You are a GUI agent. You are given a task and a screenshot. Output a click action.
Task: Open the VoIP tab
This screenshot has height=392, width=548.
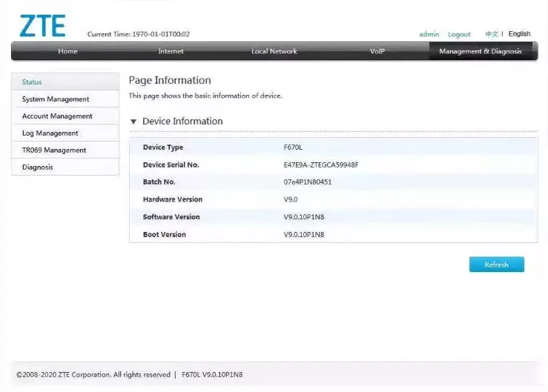coord(377,51)
